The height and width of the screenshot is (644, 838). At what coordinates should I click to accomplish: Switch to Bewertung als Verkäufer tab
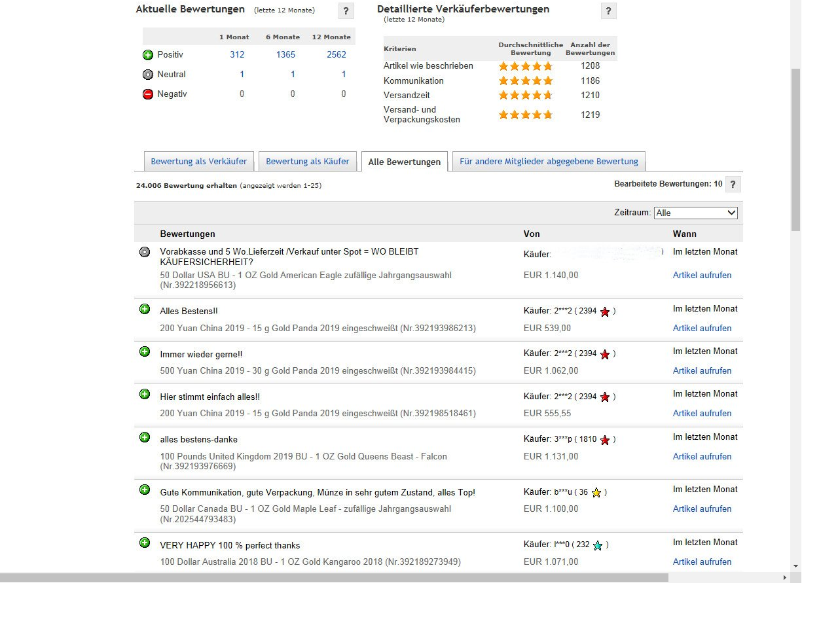coord(198,162)
